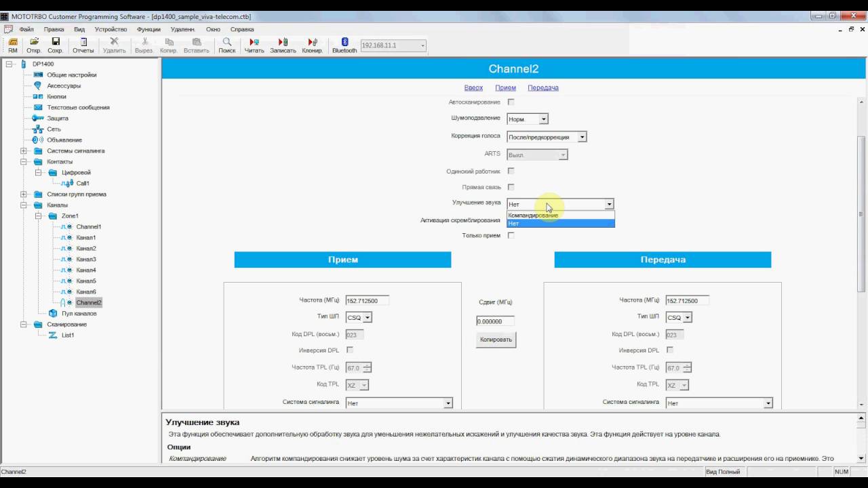Open a codeplug with Откр. icon
This screenshot has width=868, height=488.
coord(34,45)
